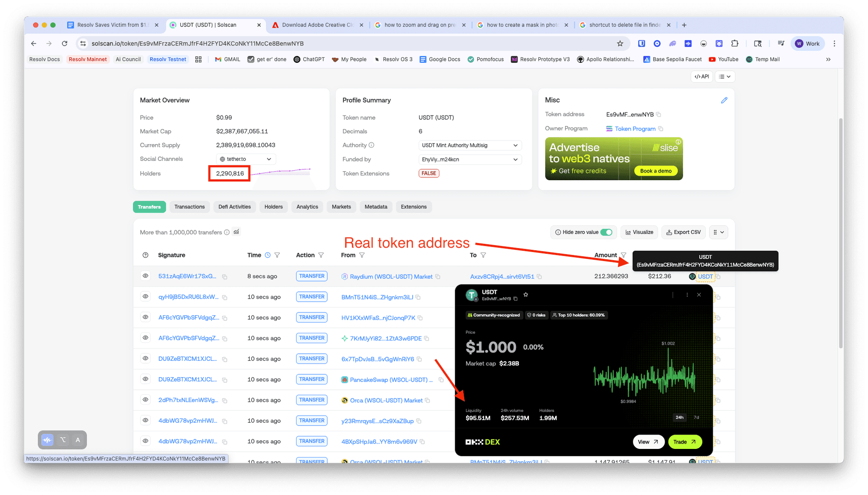This screenshot has width=868, height=495.
Task: Click the Book a demo ad button
Action: (656, 171)
